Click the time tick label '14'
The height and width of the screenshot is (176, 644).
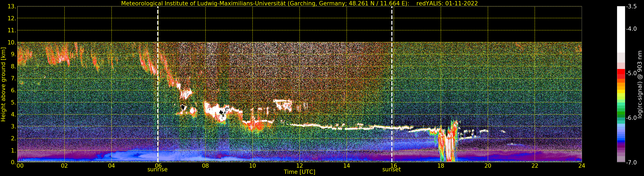tap(347, 166)
